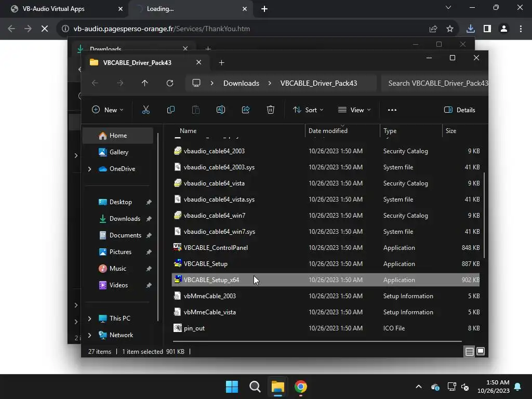
Task: Open a new Chrome tab
Action: tap(264, 9)
